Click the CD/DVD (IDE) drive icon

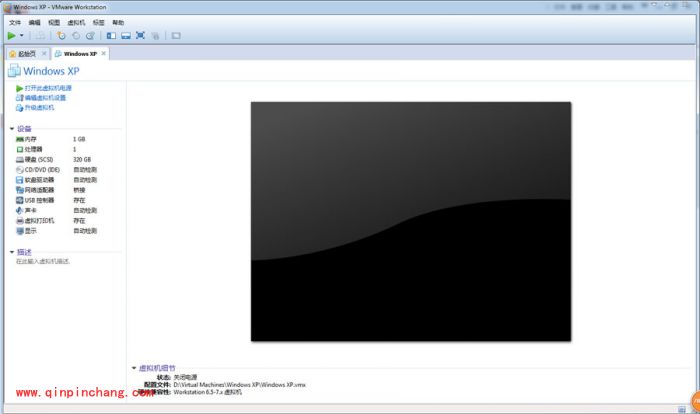pos(20,170)
